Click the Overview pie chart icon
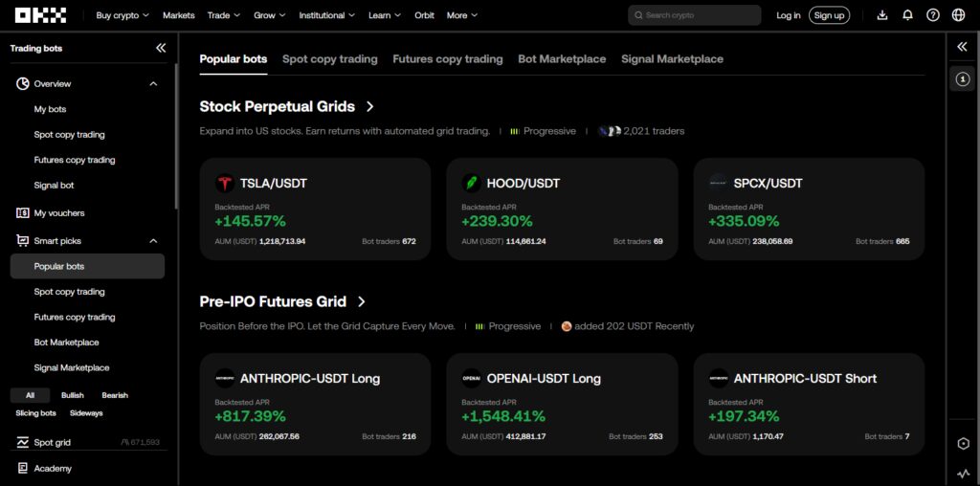 pyautogui.click(x=23, y=83)
